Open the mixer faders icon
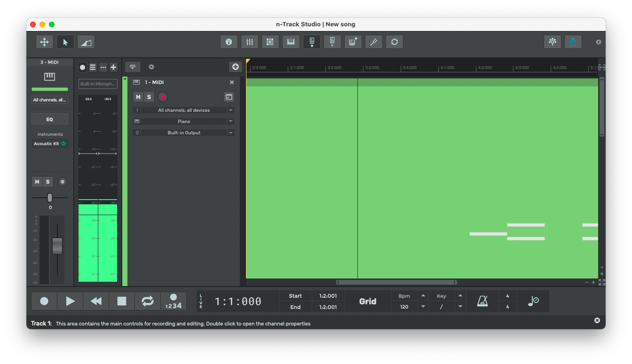This screenshot has height=364, width=632. click(x=250, y=42)
